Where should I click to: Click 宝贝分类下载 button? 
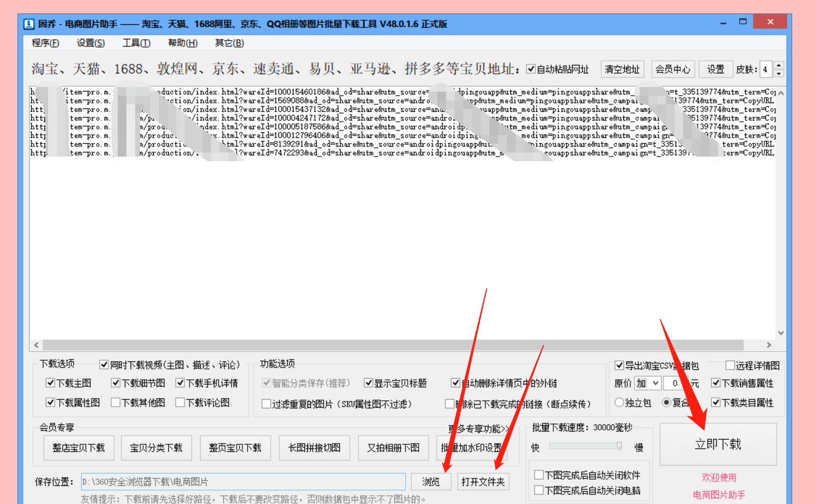point(156,448)
